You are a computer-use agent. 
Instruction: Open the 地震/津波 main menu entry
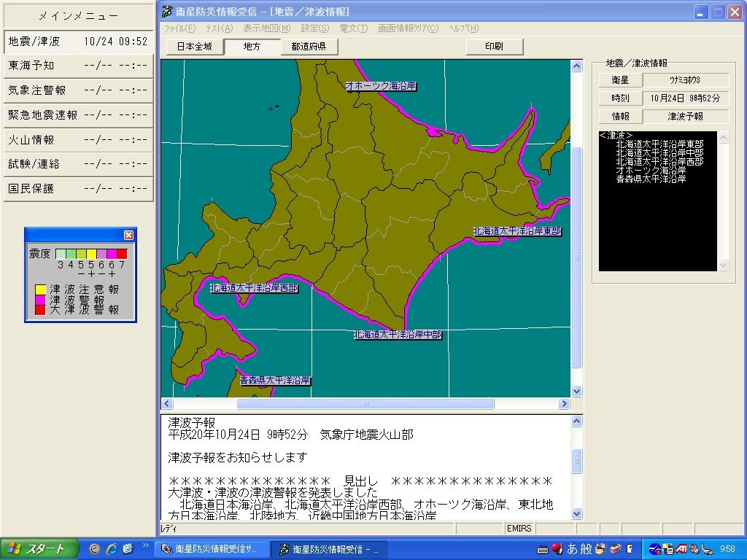coord(78,42)
